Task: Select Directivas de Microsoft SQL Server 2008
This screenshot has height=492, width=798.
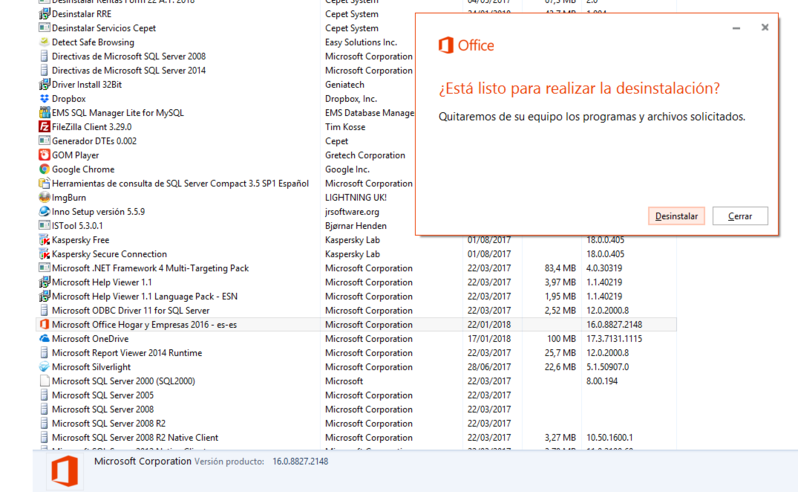Action: 129,56
